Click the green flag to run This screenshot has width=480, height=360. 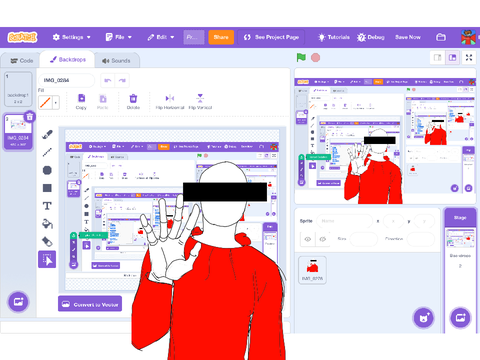click(x=301, y=57)
